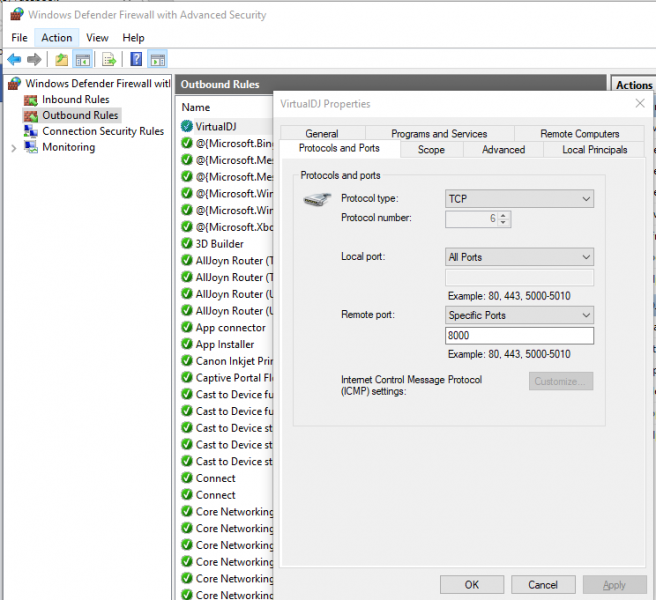This screenshot has width=656, height=600.
Task: Click the green check icon beside App connector
Action: (x=187, y=327)
